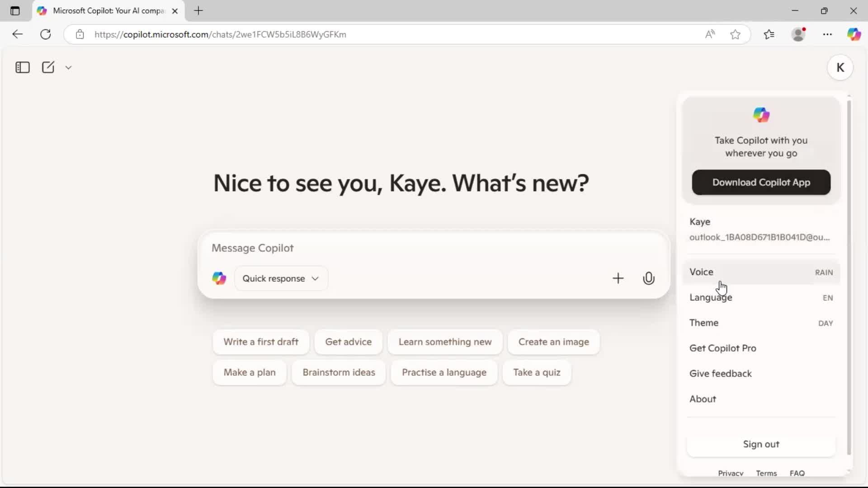868x488 pixels.
Task: Open the Privacy link
Action: coord(731,473)
